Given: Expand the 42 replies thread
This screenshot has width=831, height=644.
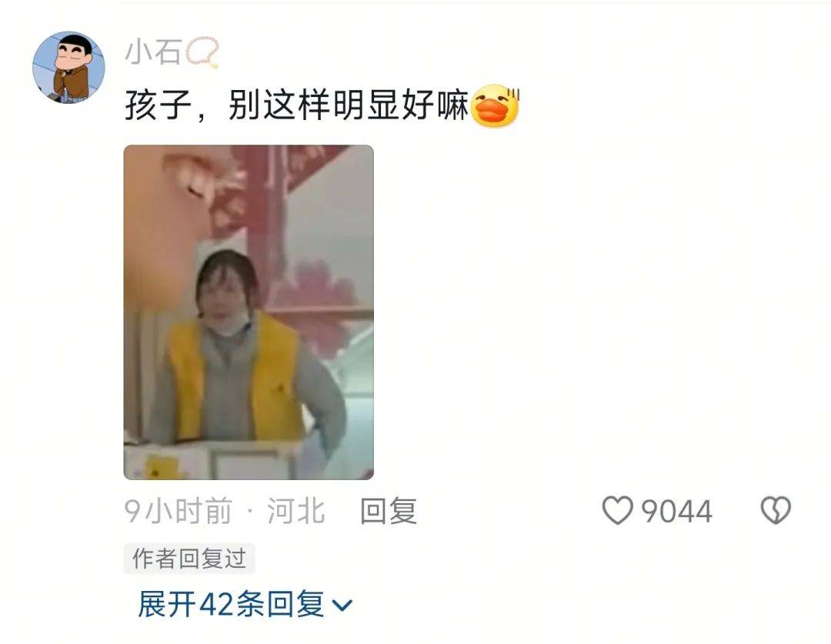Looking at the screenshot, I should click(245, 604).
